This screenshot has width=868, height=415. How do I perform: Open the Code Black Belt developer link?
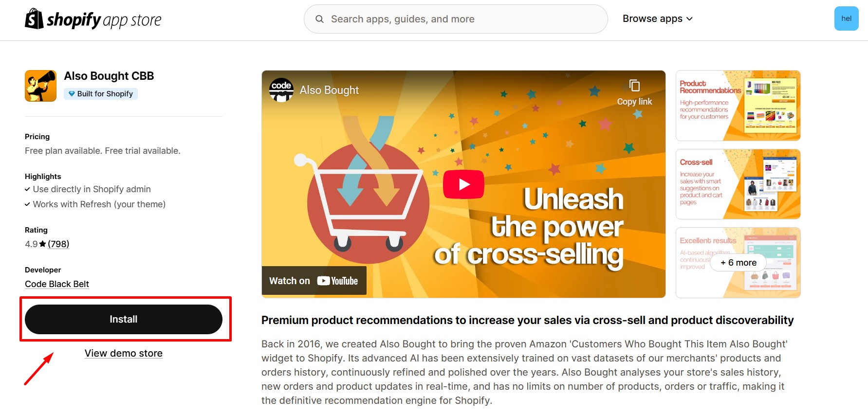(x=57, y=284)
